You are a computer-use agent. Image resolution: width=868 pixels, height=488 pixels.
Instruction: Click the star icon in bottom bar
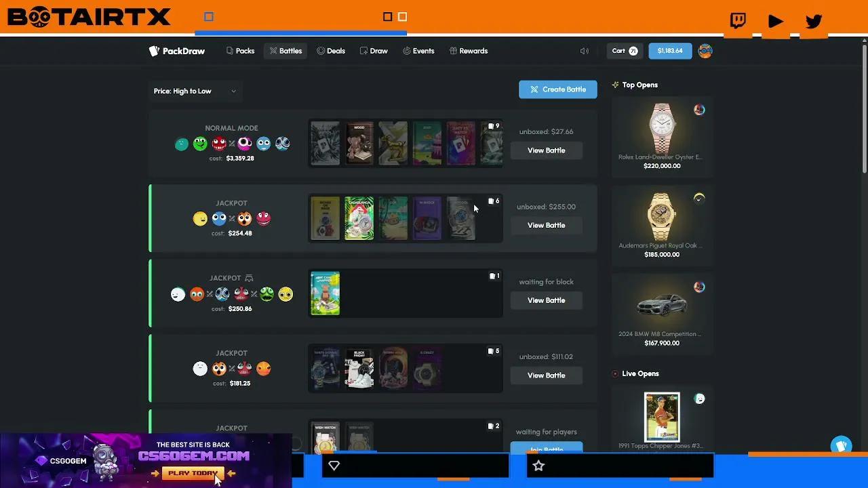coord(538,466)
